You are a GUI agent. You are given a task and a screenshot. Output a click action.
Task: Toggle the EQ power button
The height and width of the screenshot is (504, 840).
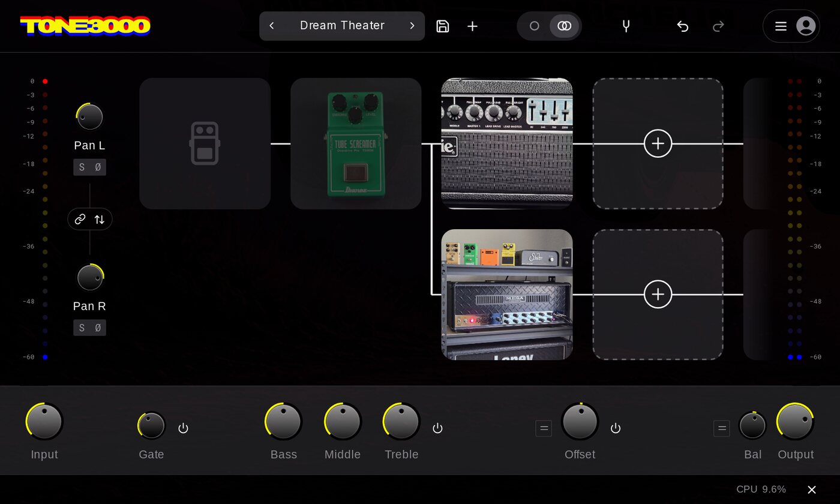(437, 428)
